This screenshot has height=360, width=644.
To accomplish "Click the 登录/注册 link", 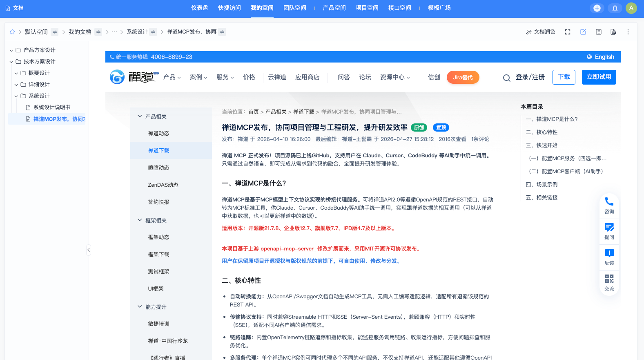I will (530, 77).
